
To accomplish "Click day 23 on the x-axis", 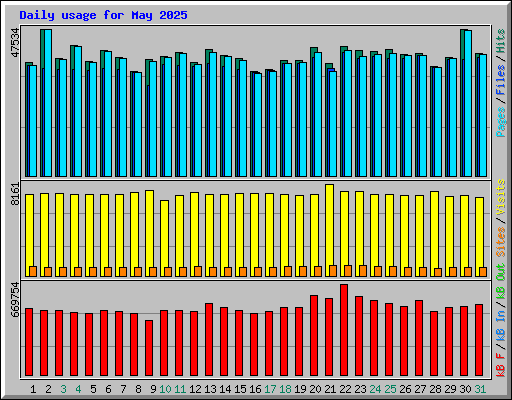I will coord(360,389).
